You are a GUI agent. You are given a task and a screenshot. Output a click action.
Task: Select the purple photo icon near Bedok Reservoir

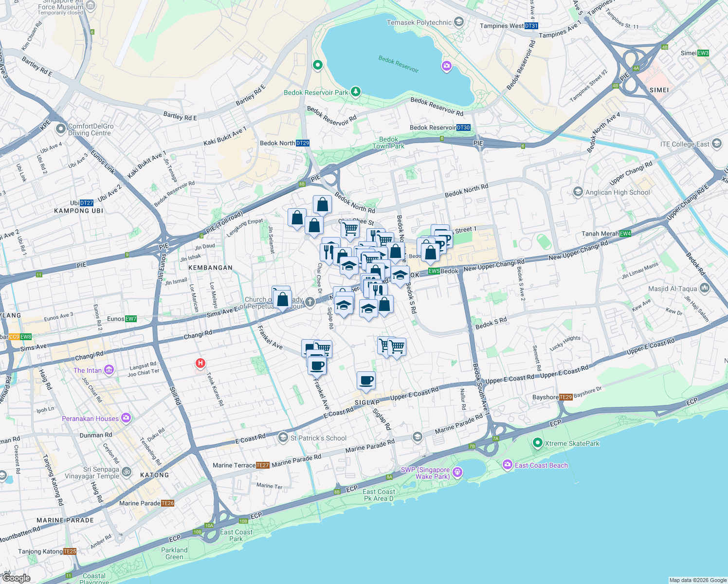click(446, 66)
